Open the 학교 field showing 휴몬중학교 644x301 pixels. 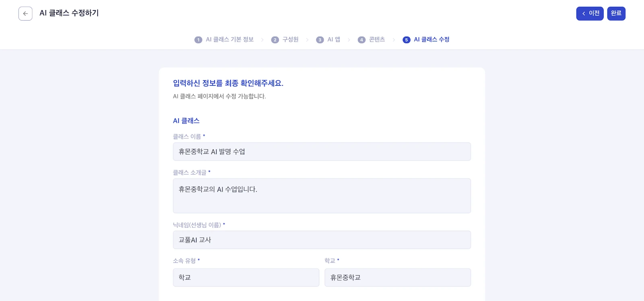point(397,278)
